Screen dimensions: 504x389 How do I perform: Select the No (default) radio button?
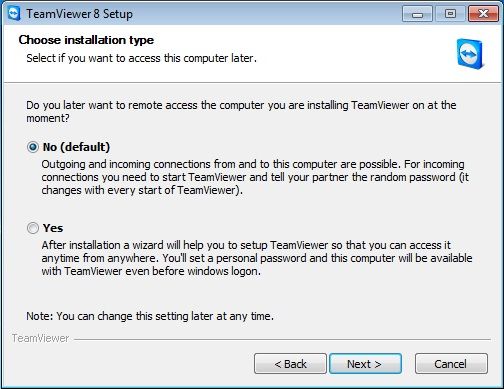click(x=33, y=147)
